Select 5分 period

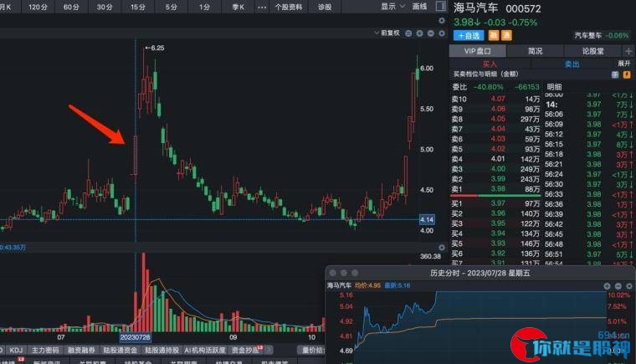coord(172,7)
